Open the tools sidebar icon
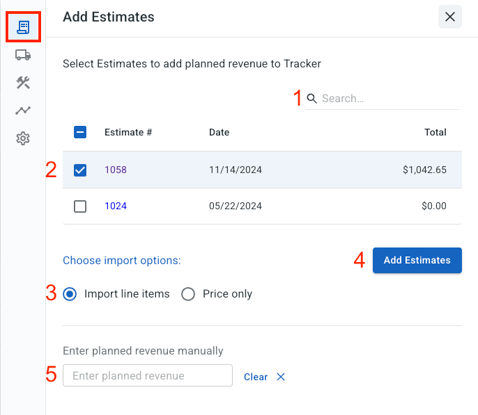This screenshot has height=415, width=478. coord(23,82)
